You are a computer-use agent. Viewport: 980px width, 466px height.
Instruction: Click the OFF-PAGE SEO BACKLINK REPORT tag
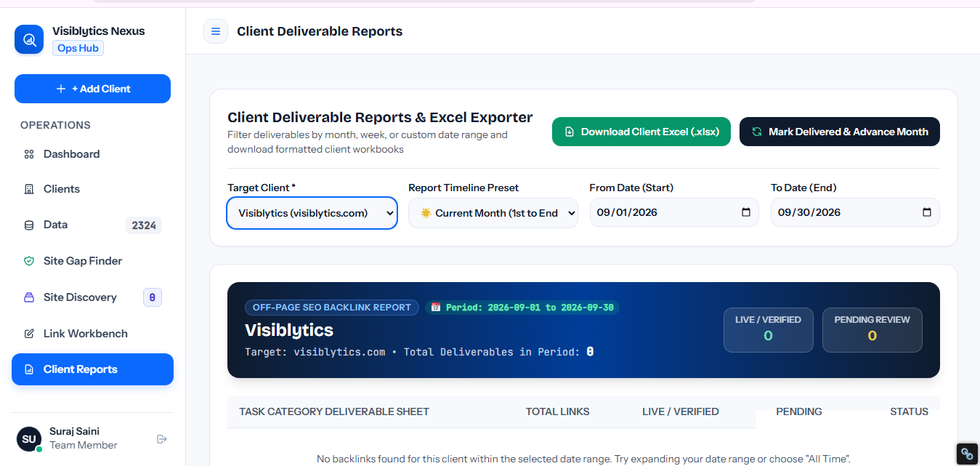click(332, 308)
